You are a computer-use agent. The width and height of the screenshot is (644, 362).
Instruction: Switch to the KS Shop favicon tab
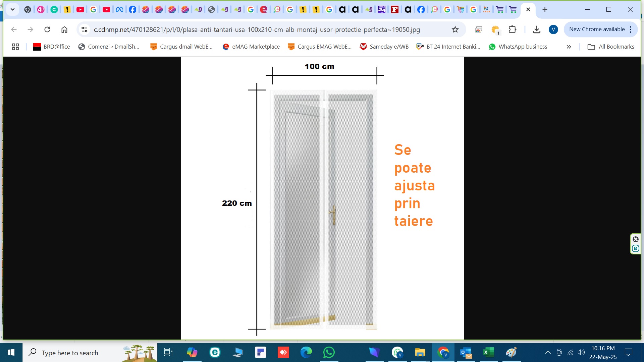click(486, 10)
